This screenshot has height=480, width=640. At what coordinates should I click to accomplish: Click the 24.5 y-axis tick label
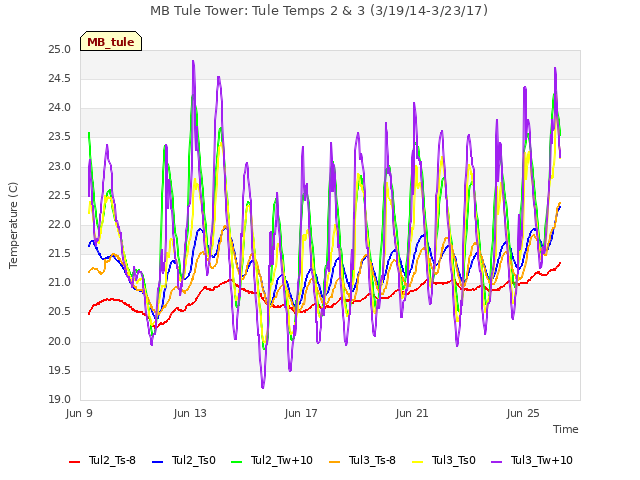60,79
